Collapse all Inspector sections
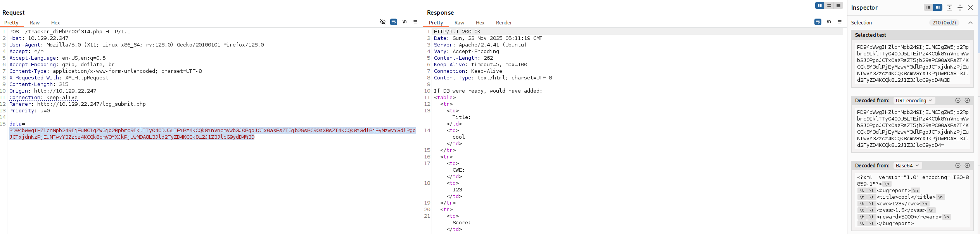This screenshot has height=234, width=980. point(960,7)
